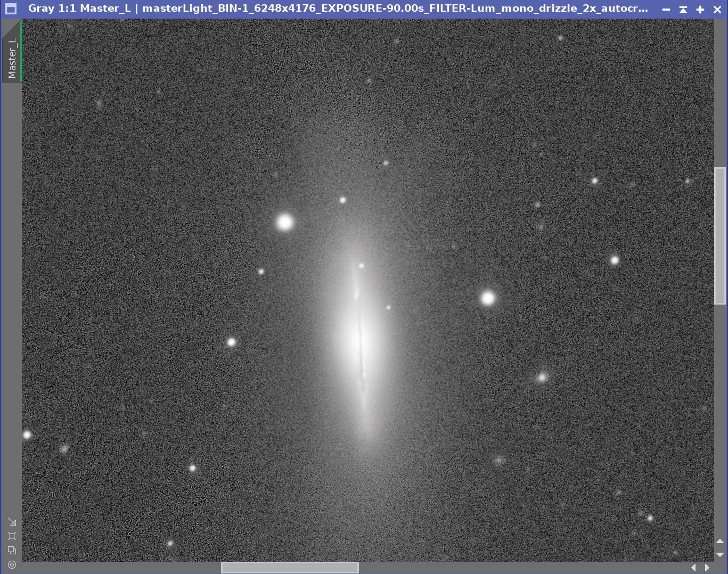Shade the image window with the bar-and-triangle button

[x=683, y=9]
